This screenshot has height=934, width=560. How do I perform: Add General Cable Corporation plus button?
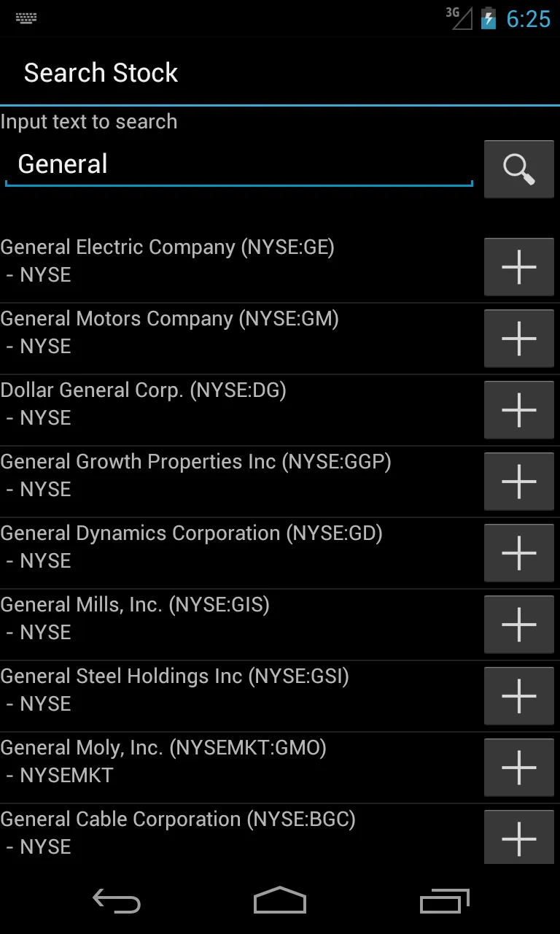[519, 838]
